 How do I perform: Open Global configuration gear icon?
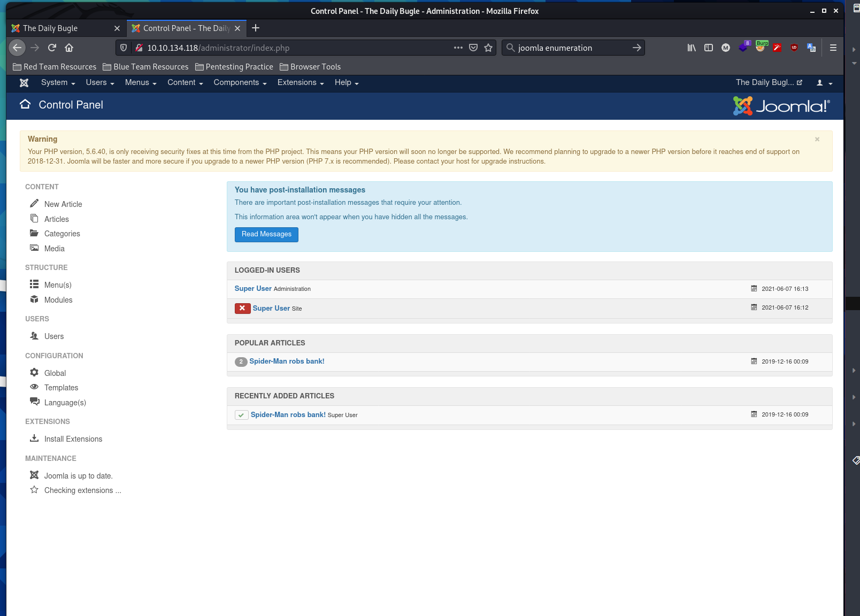pos(34,373)
